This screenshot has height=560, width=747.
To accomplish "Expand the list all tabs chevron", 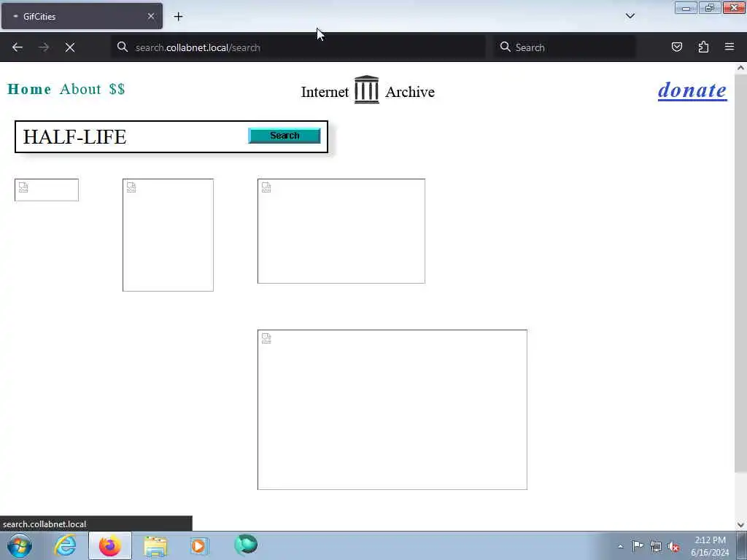I will pos(630,16).
